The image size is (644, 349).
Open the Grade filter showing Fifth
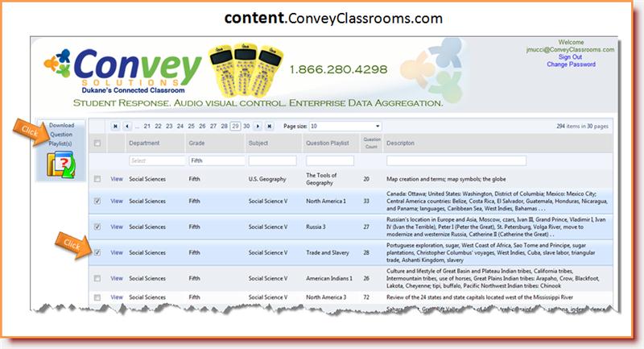tap(217, 160)
